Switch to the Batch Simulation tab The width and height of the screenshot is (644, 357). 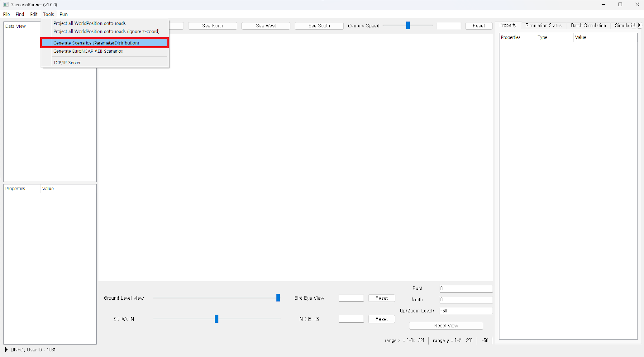coord(588,25)
